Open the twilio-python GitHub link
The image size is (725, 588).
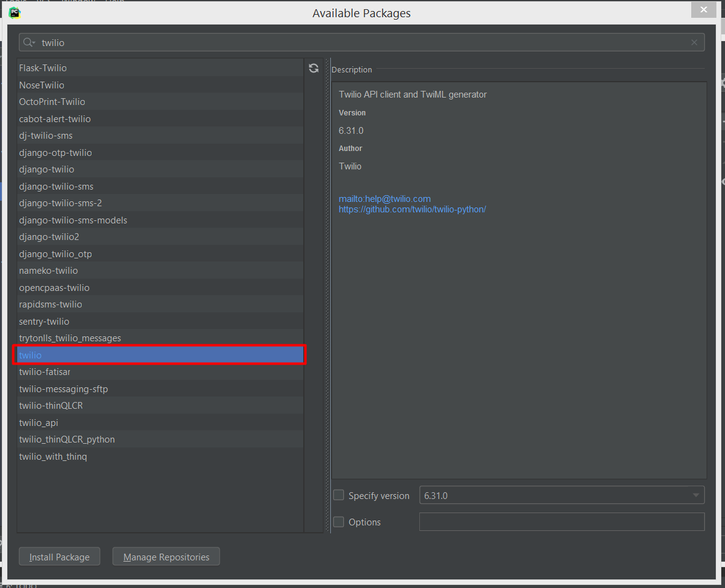coord(412,209)
